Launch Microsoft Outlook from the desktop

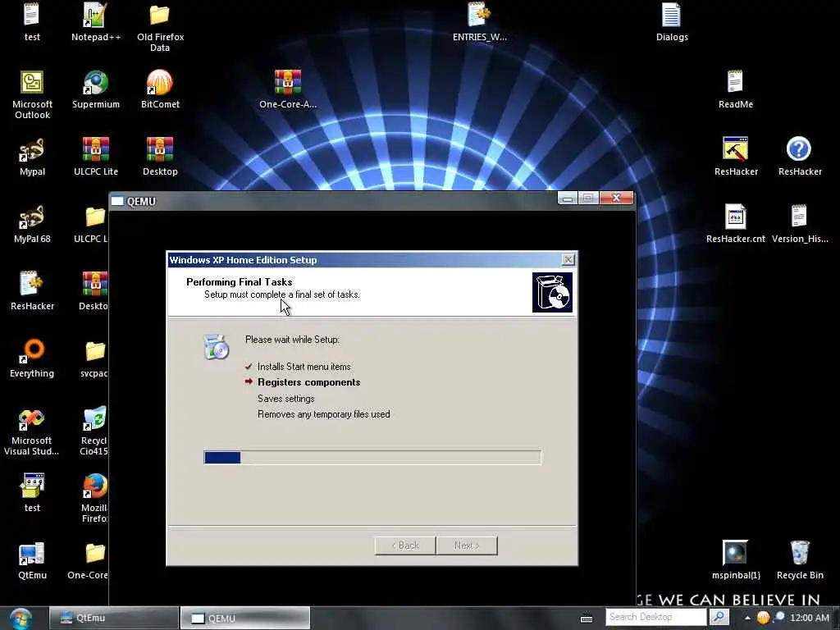click(x=32, y=94)
